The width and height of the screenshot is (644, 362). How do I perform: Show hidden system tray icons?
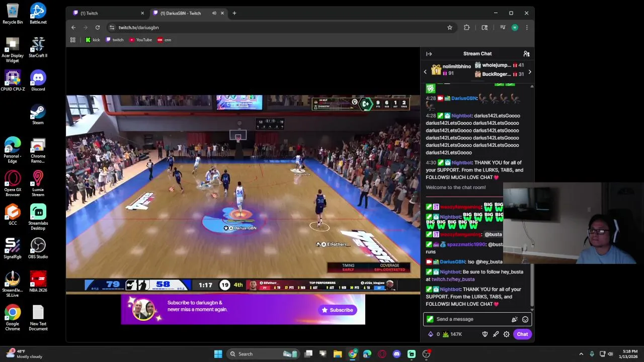click(x=581, y=354)
